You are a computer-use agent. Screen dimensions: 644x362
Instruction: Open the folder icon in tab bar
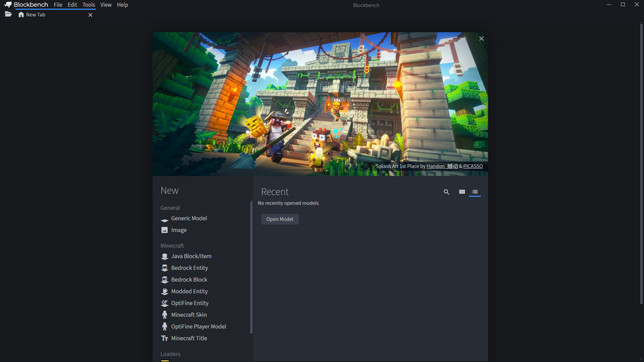[x=8, y=14]
